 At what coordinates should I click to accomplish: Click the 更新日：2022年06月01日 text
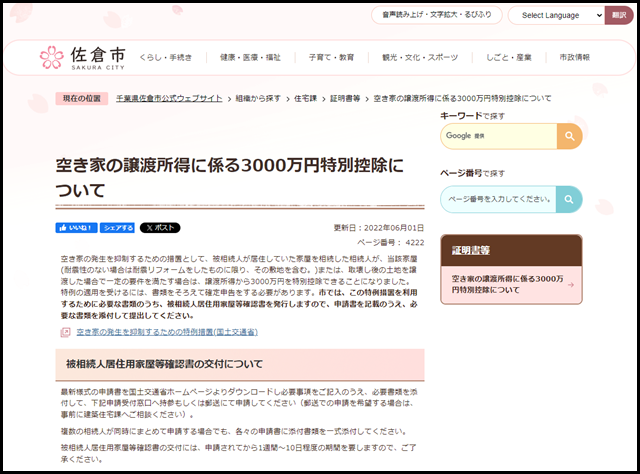point(379,228)
